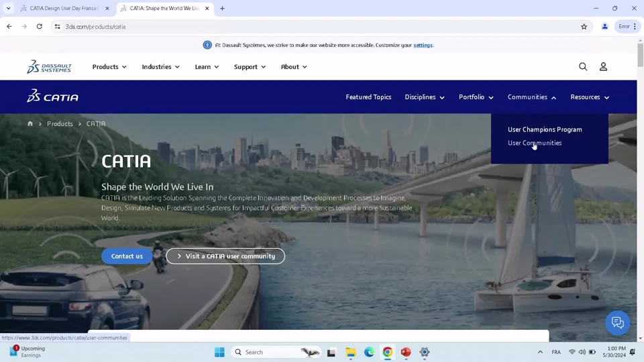644x362 pixels.
Task: Open site search magnifier icon
Action: pyautogui.click(x=583, y=66)
